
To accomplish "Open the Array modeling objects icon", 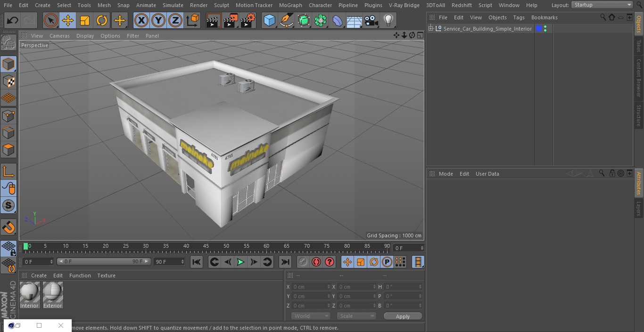I will [321, 20].
